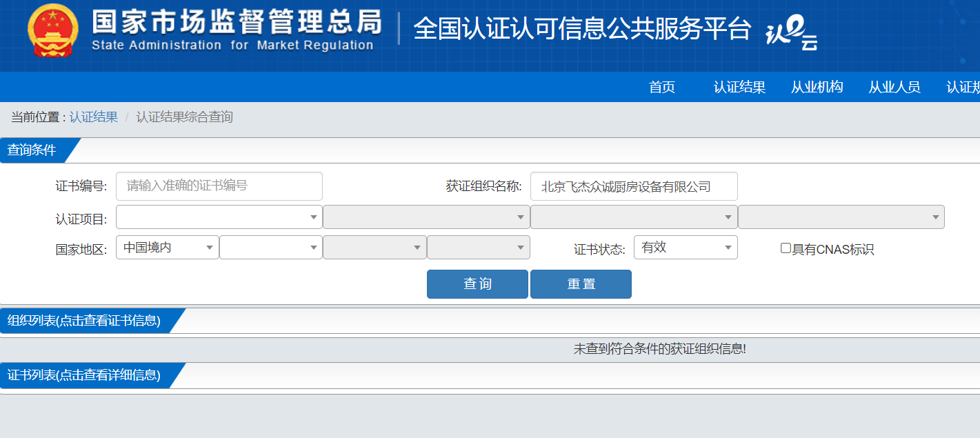This screenshot has height=438, width=980.
Task: Open the 证书状态 dropdown showing 有效
Action: (x=686, y=248)
